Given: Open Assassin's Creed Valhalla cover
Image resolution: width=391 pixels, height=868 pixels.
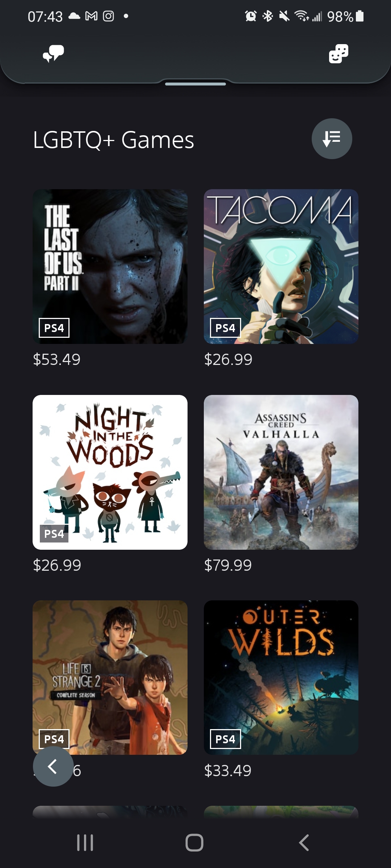Looking at the screenshot, I should [x=281, y=472].
